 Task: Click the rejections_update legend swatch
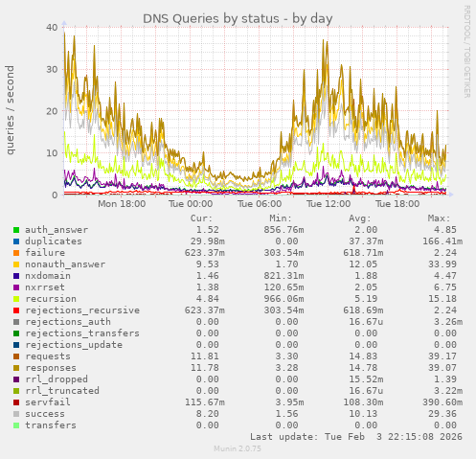[x=16, y=345]
